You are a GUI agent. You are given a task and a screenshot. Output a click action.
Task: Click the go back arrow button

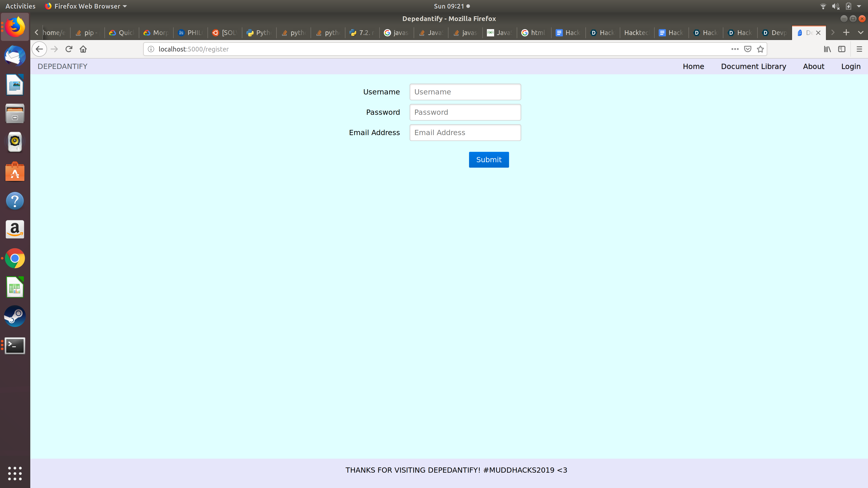click(39, 49)
